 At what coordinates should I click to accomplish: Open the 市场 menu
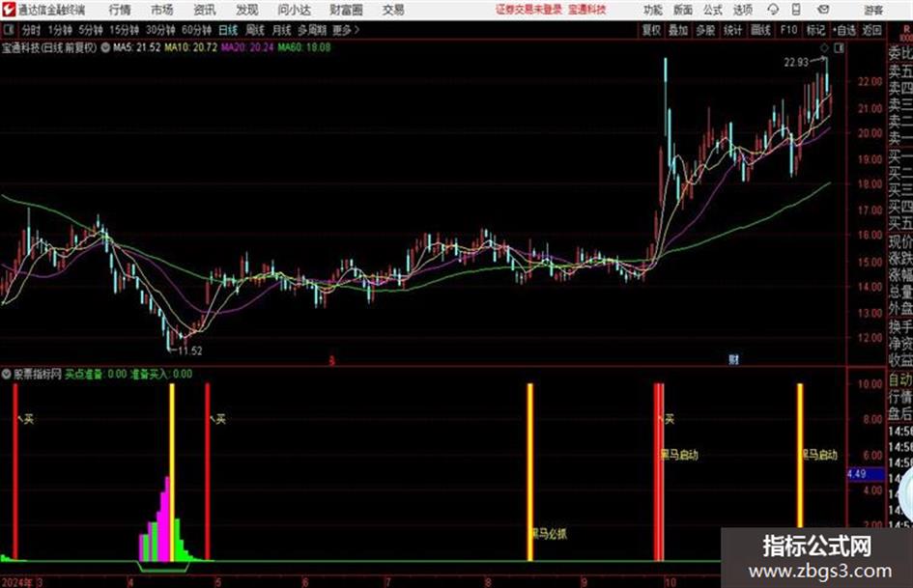pos(162,10)
